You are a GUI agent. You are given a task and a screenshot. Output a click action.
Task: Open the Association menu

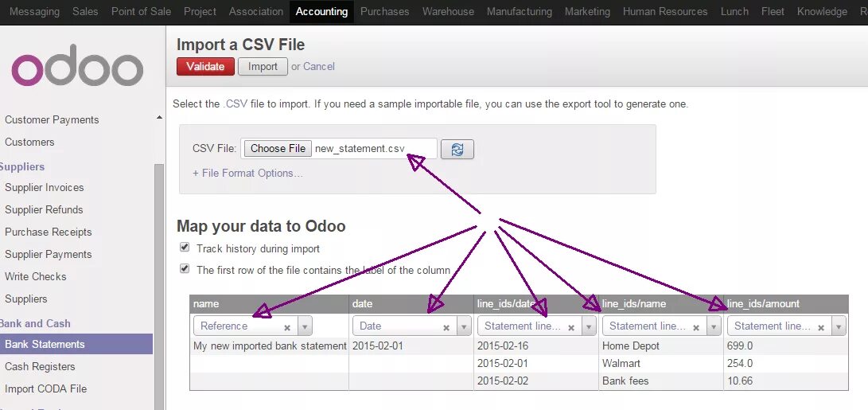point(255,12)
